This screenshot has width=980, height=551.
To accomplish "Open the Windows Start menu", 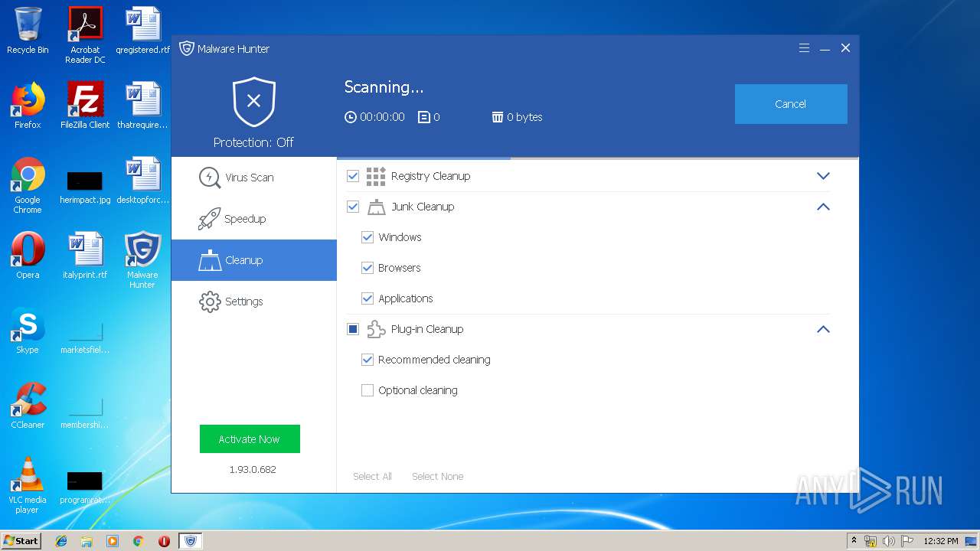I will point(21,540).
